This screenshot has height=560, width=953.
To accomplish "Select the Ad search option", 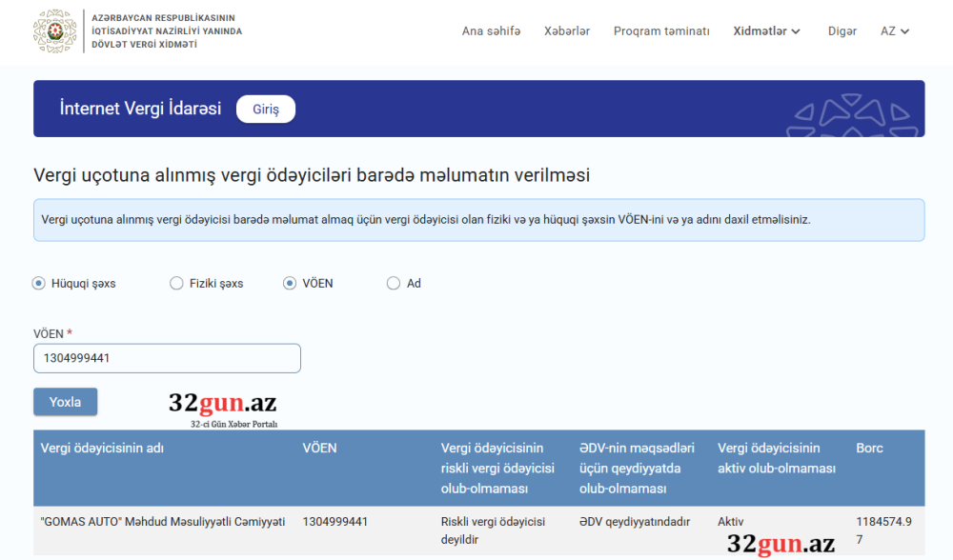I will 393,283.
